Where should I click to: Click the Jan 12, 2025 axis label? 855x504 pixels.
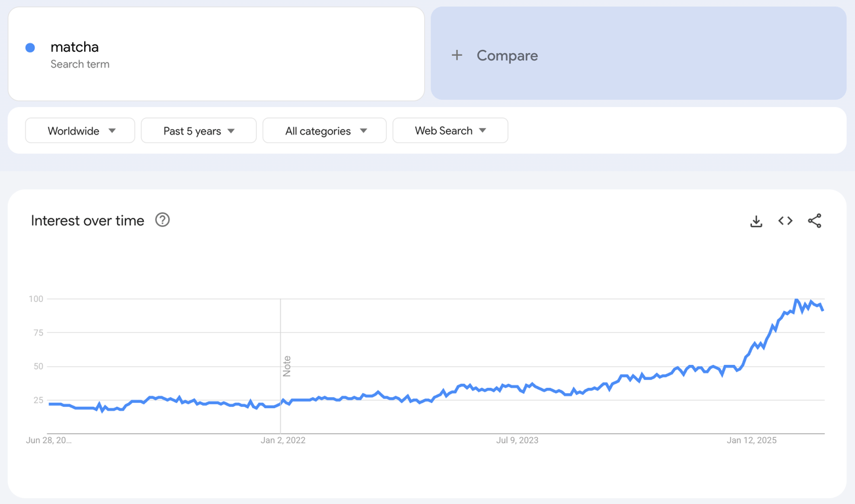[751, 440]
